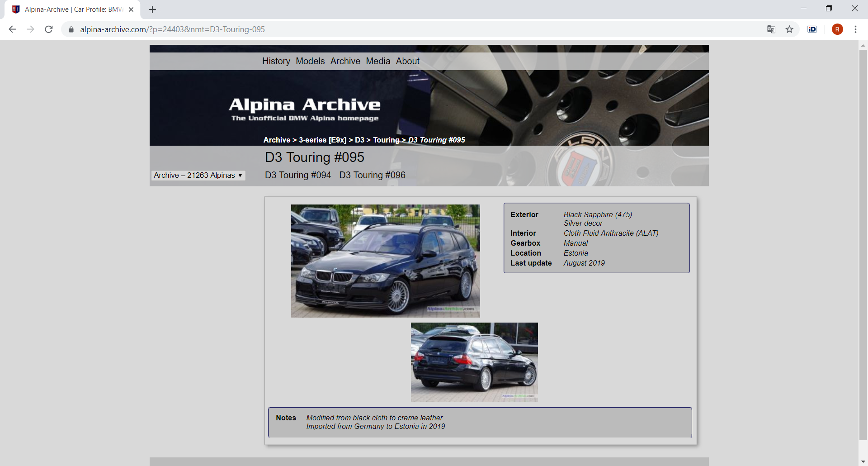Click the D3 Touring #095 breadcrumb entry
Viewport: 868px width, 466px height.
[437, 140]
